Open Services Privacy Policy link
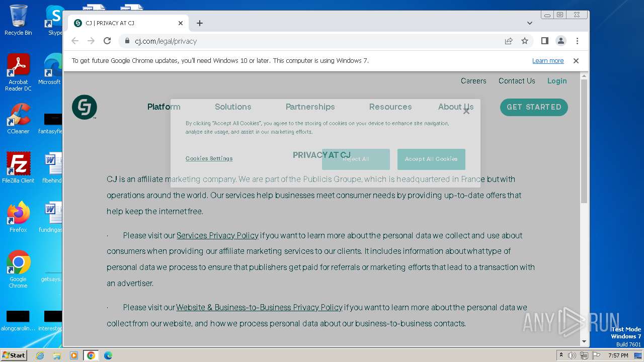 coord(217,235)
